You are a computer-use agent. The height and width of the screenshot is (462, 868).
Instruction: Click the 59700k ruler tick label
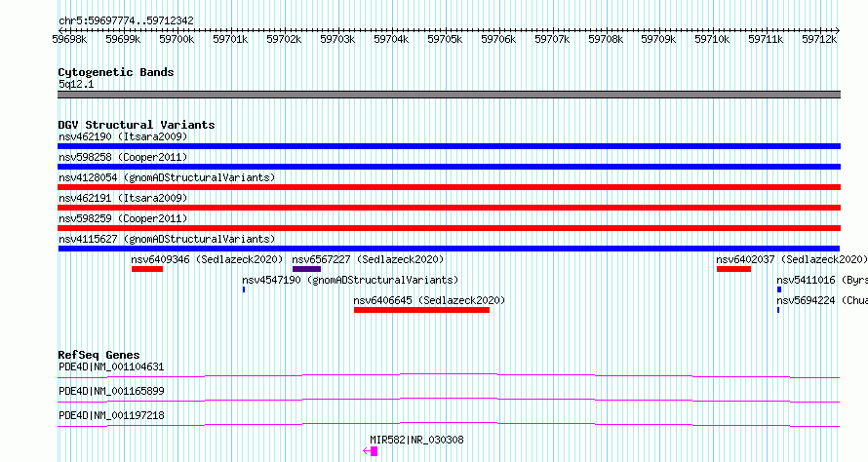[x=177, y=39]
